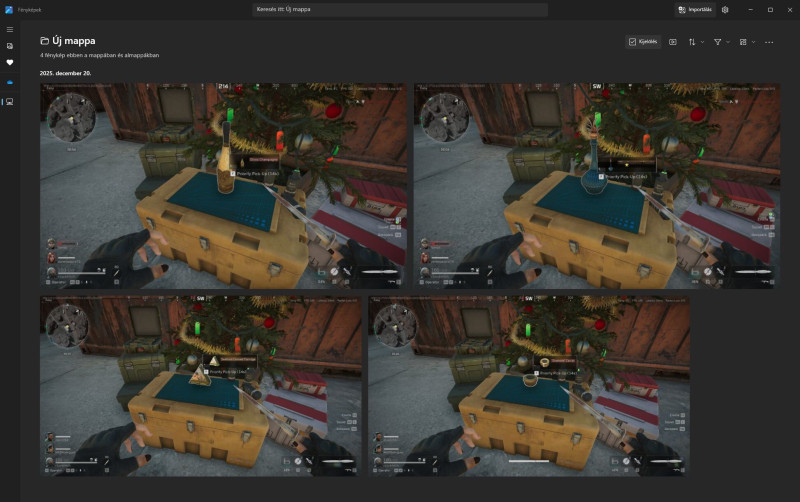This screenshot has width=800, height=502.
Task: Open the blue decanter screenshot thumbnail
Action: click(x=597, y=186)
